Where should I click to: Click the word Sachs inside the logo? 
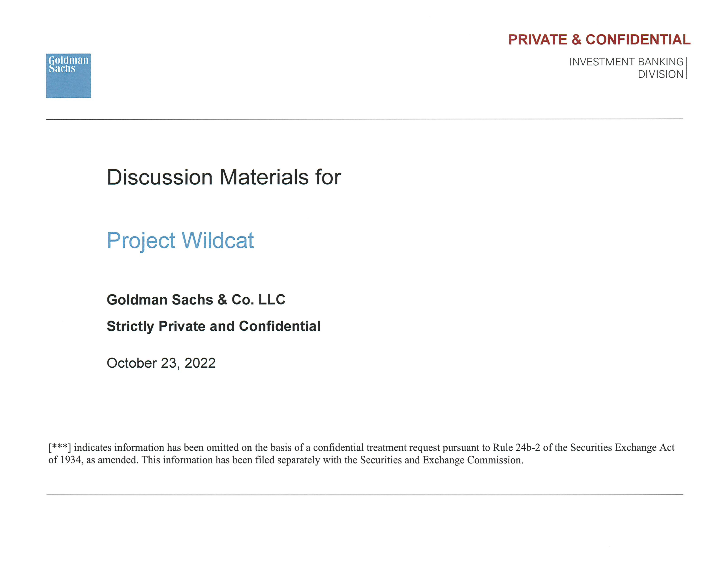point(62,69)
